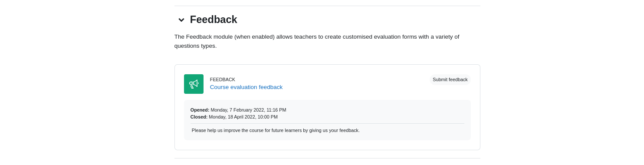Click 'Monday, 7 February 2022, 11:16 PM' text
Image resolution: width=644 pixels, height=165 pixels.
tap(248, 110)
